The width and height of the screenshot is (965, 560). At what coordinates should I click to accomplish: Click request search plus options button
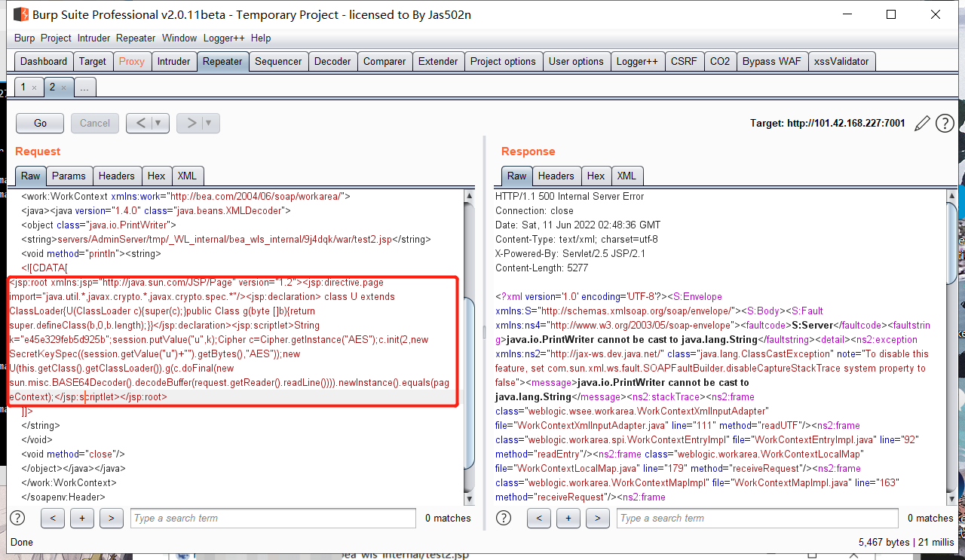pyautogui.click(x=81, y=518)
